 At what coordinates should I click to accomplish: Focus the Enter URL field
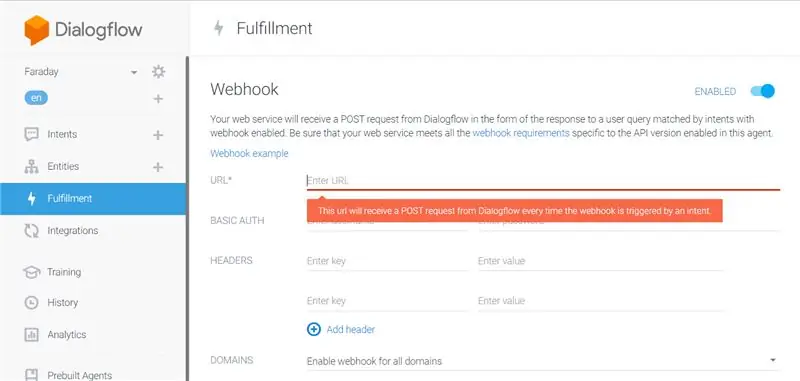tap(543, 181)
